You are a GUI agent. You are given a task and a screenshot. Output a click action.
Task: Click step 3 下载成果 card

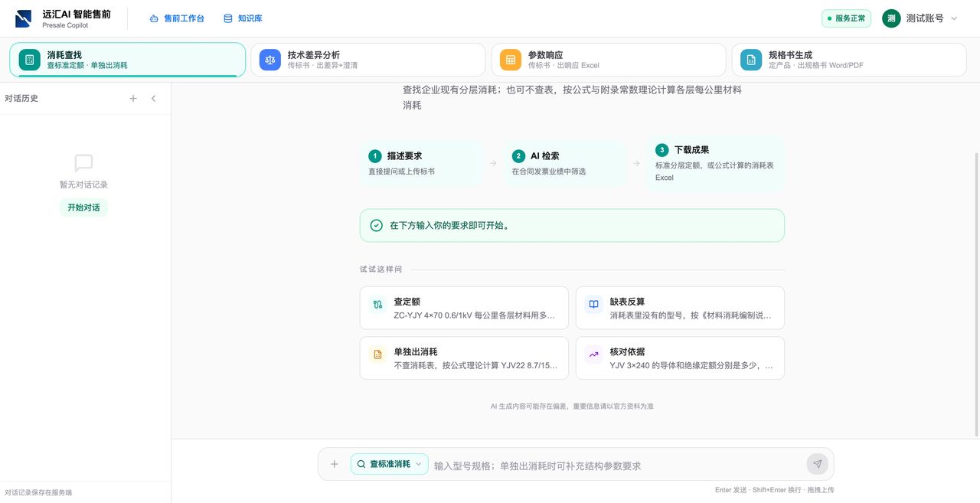[x=715, y=163]
